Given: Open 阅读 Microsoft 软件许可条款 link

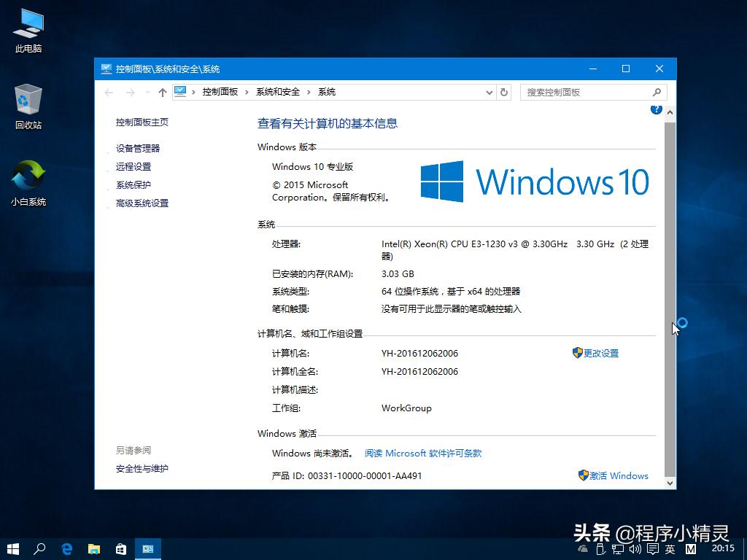Looking at the screenshot, I should (423, 453).
